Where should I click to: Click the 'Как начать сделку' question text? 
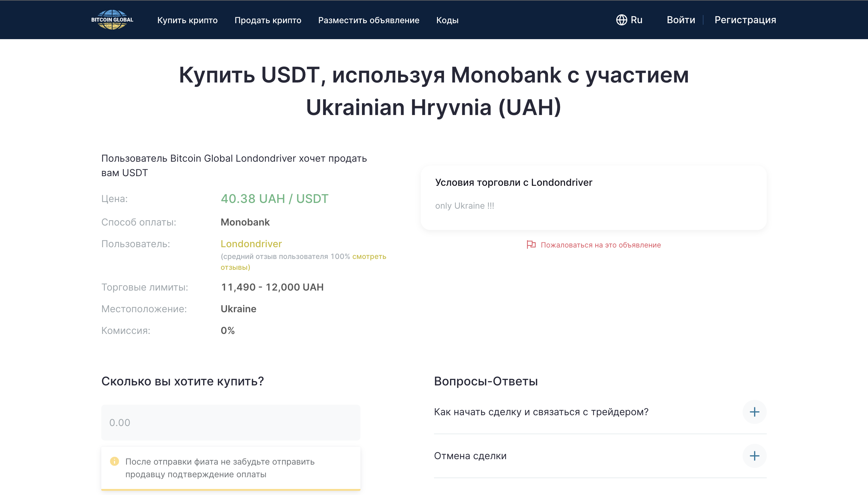[541, 412]
